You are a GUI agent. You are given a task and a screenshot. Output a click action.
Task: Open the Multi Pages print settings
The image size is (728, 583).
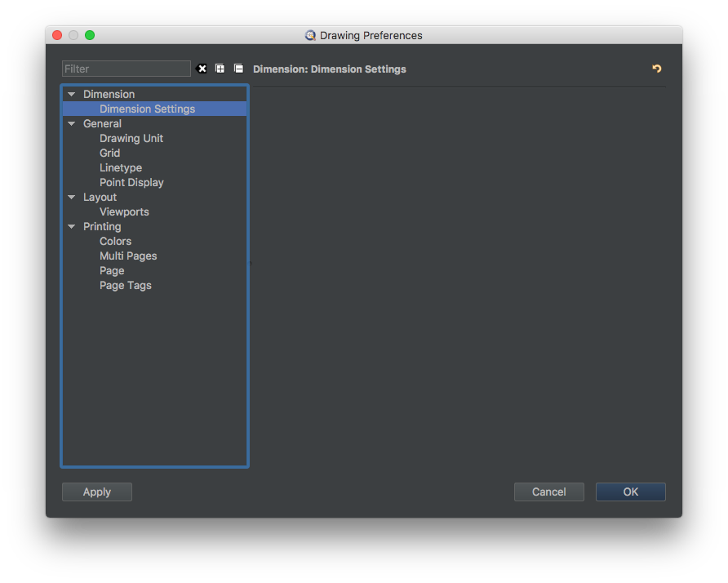(x=128, y=256)
